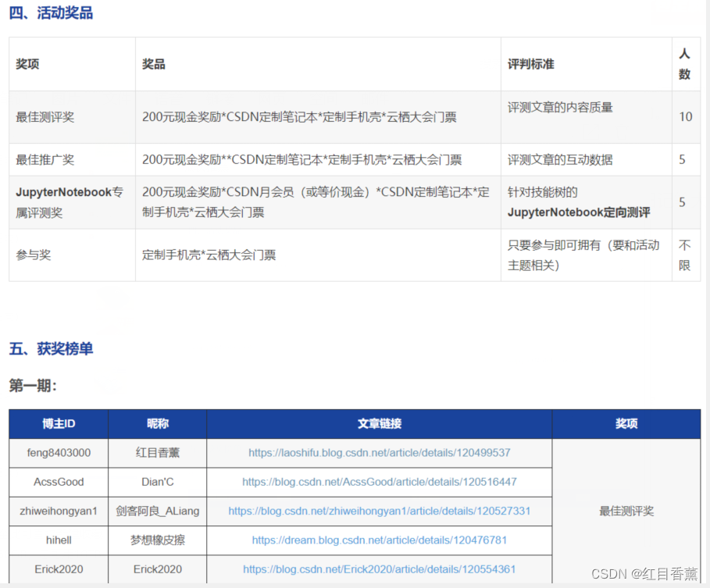Open Erick2020 article link 120554361

pos(380,569)
